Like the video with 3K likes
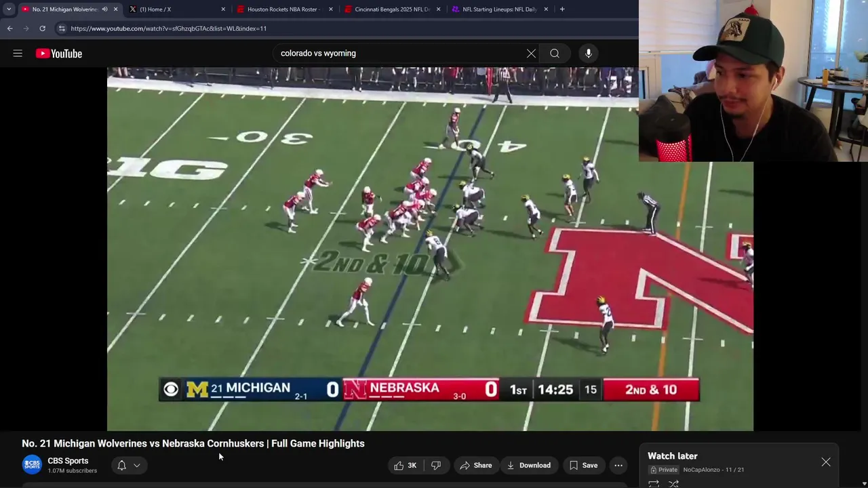The width and height of the screenshot is (868, 488). [x=406, y=465]
